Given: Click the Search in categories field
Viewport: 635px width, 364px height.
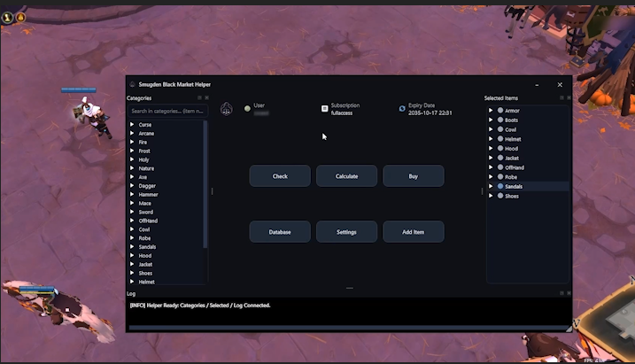Looking at the screenshot, I should tap(166, 111).
